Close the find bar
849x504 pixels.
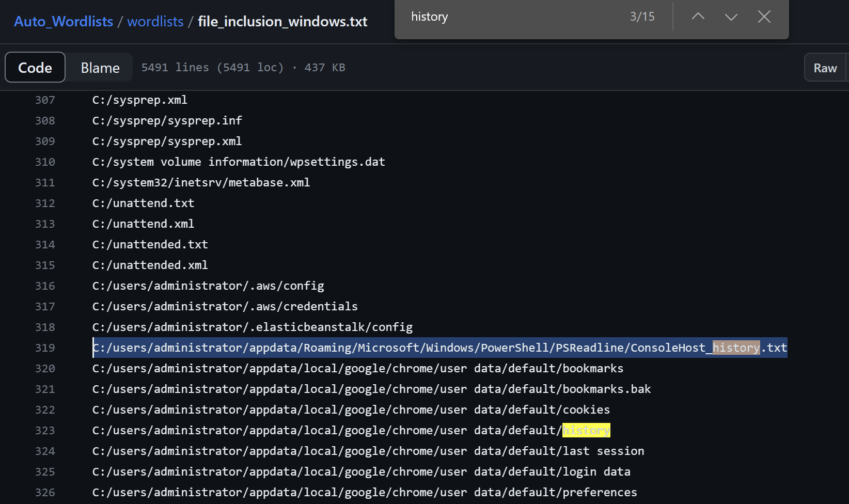[x=764, y=17]
